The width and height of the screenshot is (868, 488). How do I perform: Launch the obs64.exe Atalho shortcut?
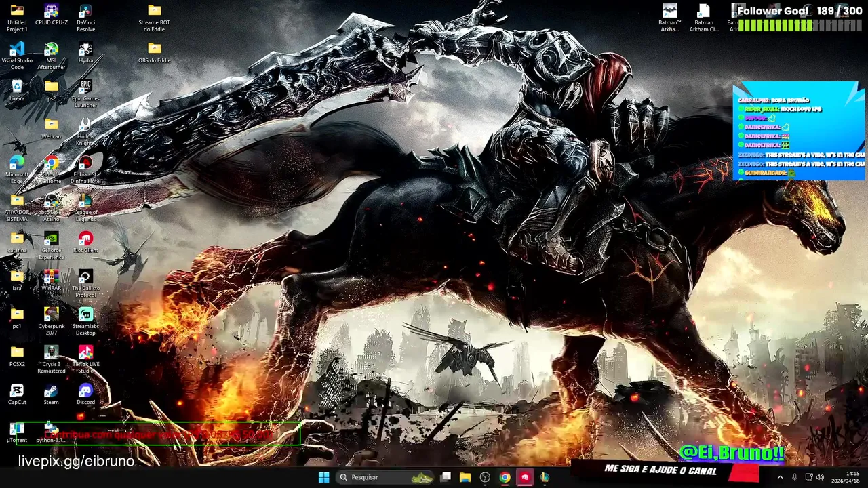point(52,207)
